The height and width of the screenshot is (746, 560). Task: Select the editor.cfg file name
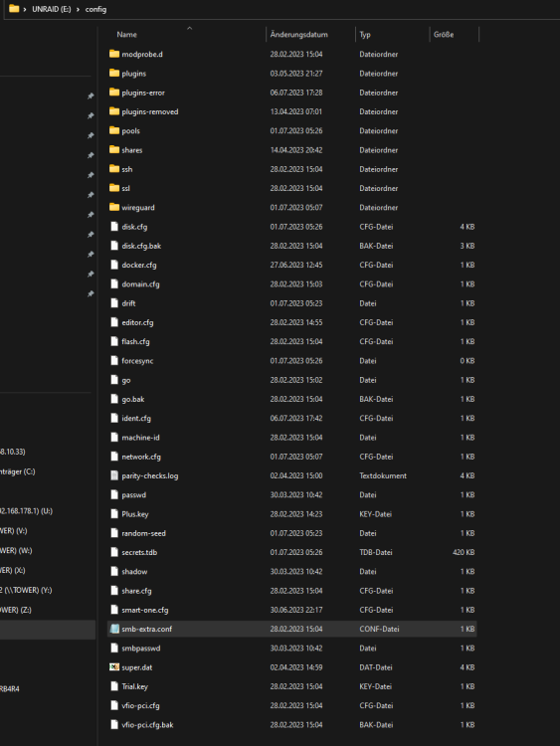(137, 322)
